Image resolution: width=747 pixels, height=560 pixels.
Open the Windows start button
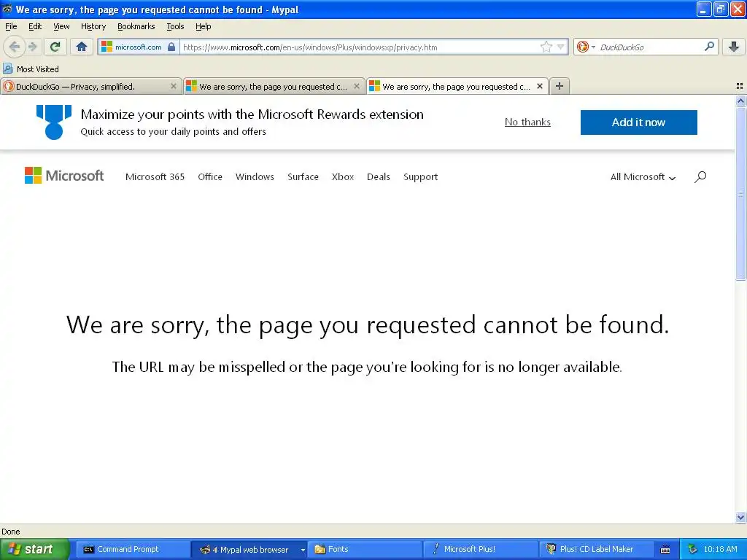tap(34, 549)
